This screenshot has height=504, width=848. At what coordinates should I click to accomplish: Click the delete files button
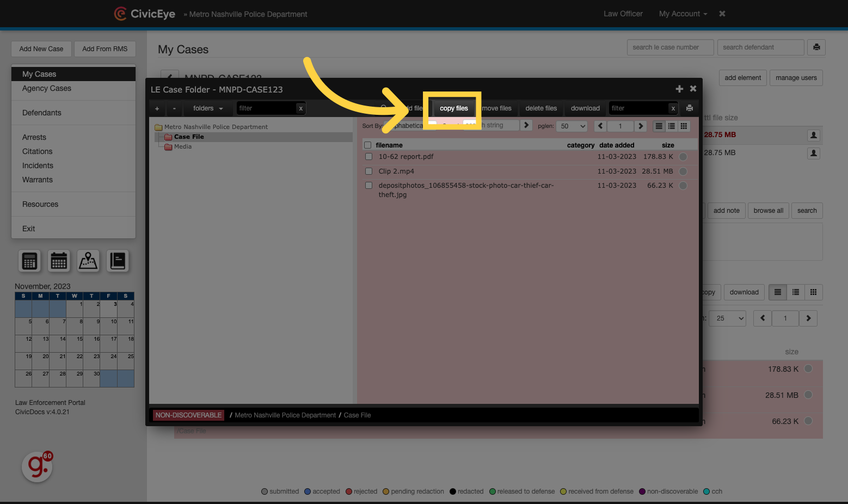[541, 108]
